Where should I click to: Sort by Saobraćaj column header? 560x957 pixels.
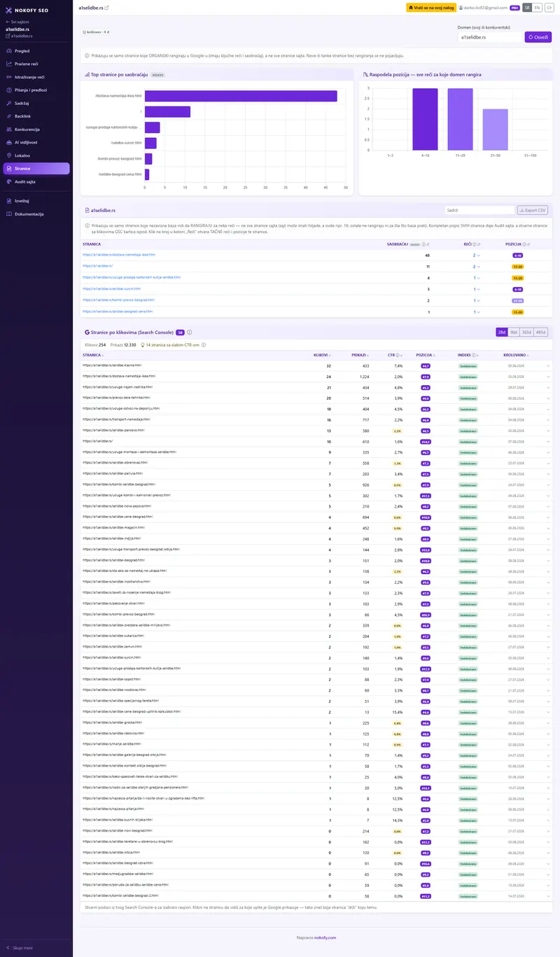[x=407, y=244]
